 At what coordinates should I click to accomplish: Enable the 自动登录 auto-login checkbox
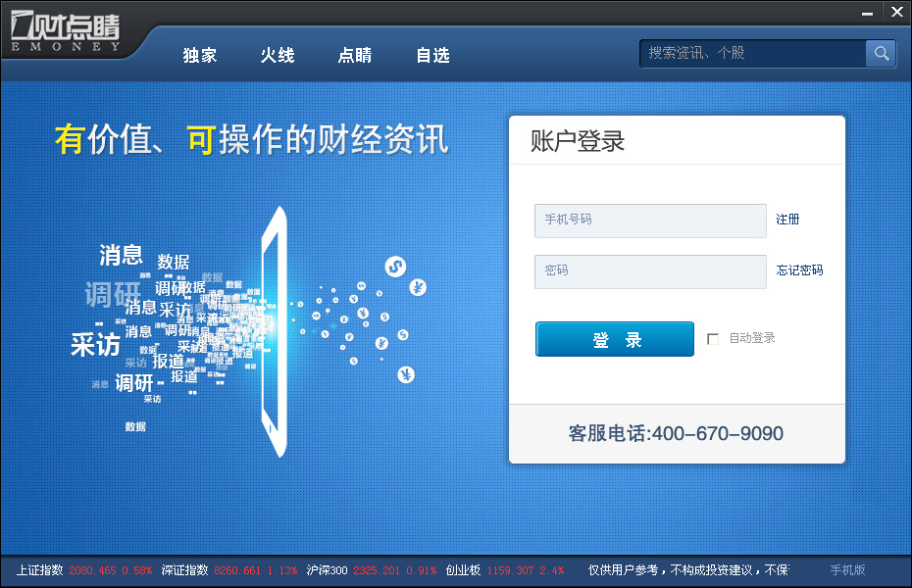(713, 338)
